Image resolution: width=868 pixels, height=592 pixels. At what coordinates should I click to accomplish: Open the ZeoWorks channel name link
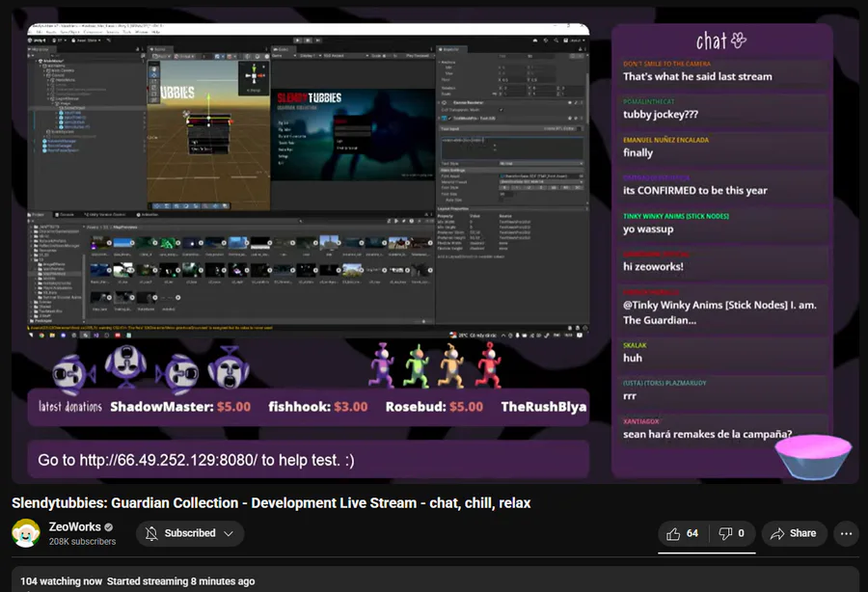(74, 526)
